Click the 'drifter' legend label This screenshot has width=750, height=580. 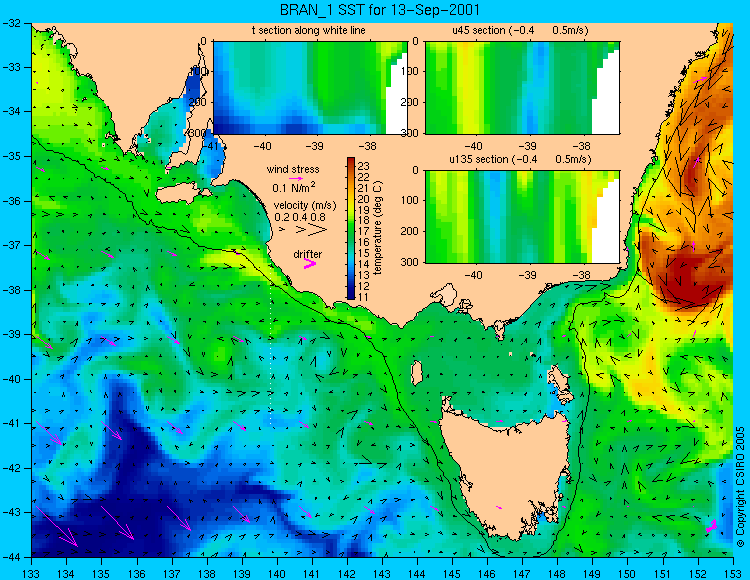[308, 254]
